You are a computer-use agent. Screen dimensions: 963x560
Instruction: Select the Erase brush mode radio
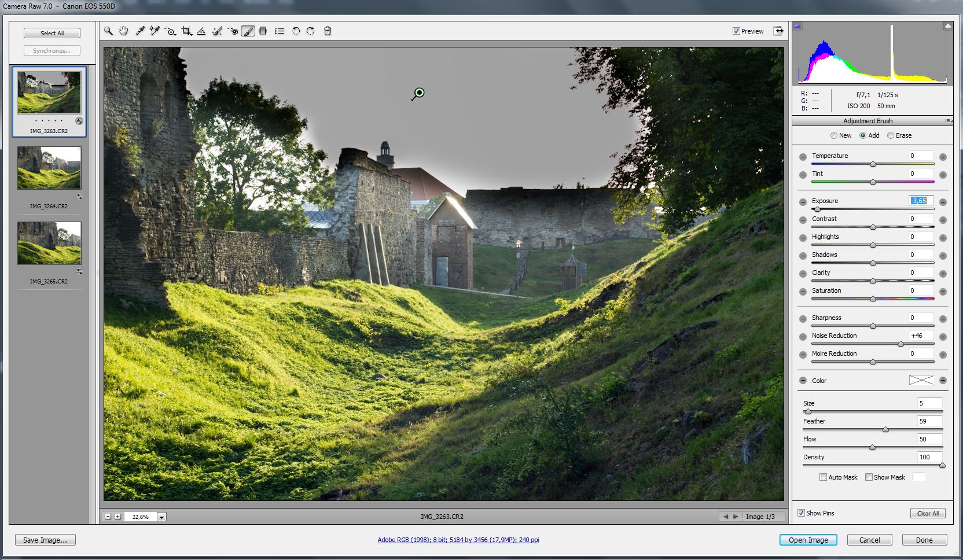[x=891, y=135]
